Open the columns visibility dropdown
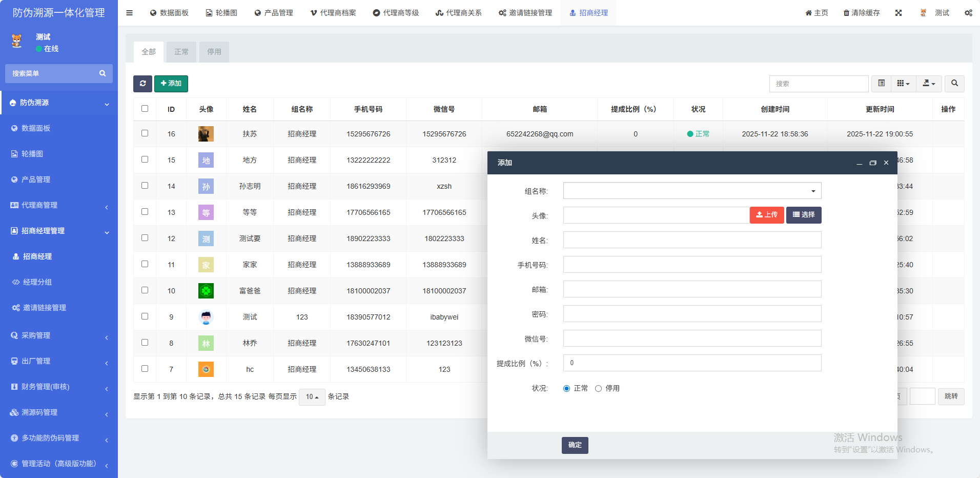The image size is (980, 478). pos(903,84)
